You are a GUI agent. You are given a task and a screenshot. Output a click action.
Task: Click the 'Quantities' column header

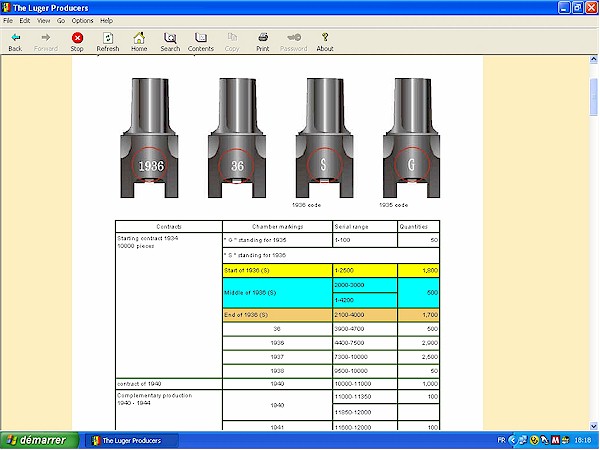click(x=418, y=227)
